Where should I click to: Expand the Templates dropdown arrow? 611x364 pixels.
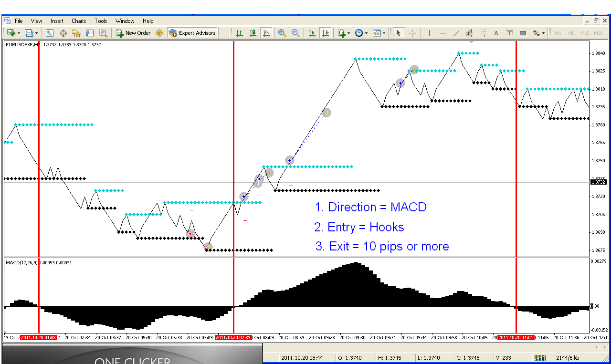pyautogui.click(x=384, y=33)
